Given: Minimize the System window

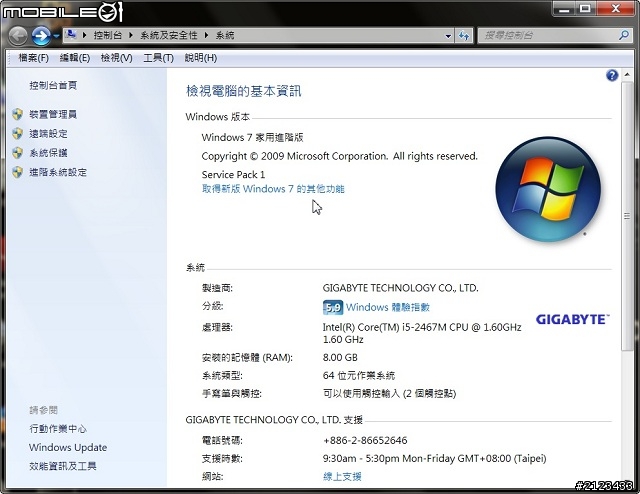Looking at the screenshot, I should pyautogui.click(x=564, y=8).
